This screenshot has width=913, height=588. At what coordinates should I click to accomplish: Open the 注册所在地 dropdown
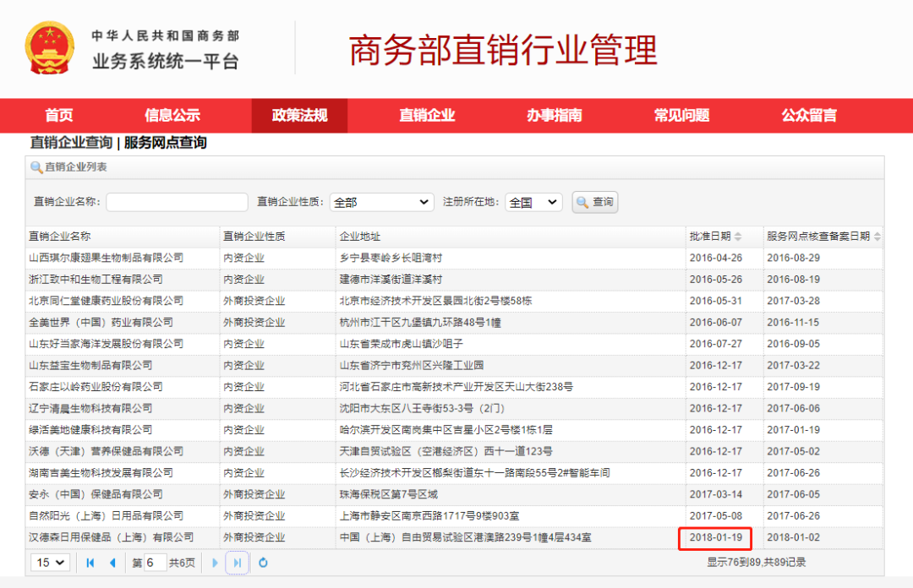pos(533,203)
